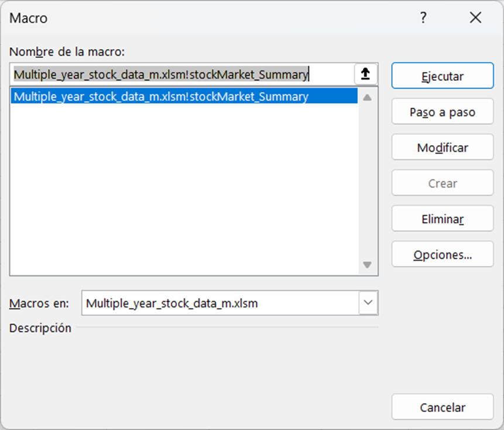
Task: Click the dropdown arrow next to Macros en
Action: tap(368, 303)
